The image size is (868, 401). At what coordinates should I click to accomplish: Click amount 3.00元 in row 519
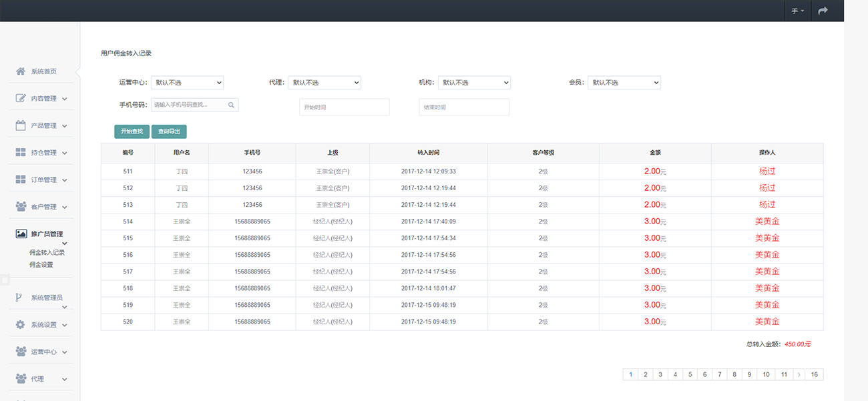tap(655, 305)
